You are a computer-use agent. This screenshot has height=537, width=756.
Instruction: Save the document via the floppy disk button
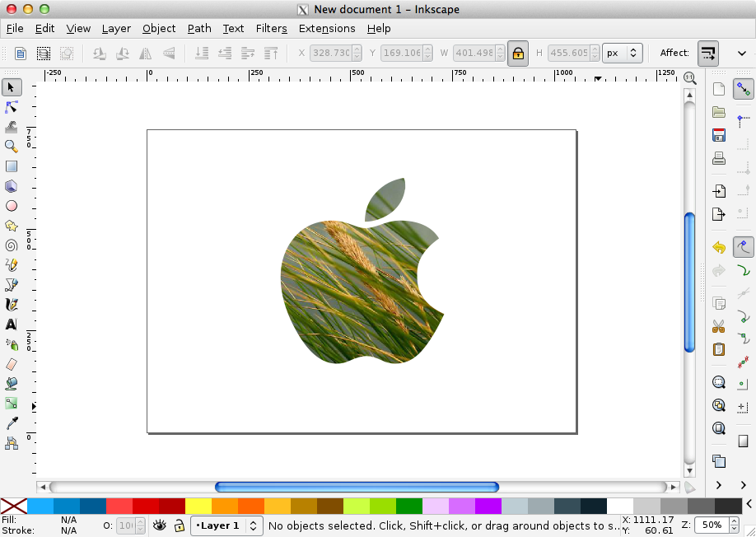click(x=719, y=134)
